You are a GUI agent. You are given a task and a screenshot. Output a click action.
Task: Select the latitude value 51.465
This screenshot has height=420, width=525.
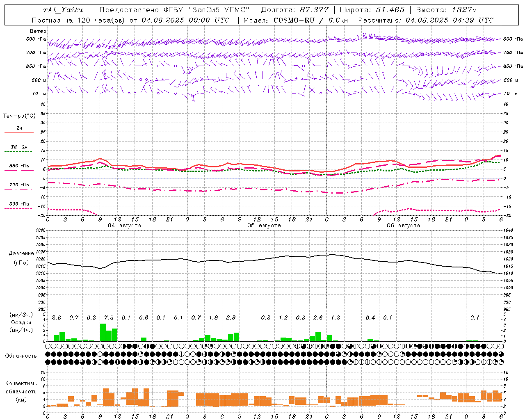[390, 10]
